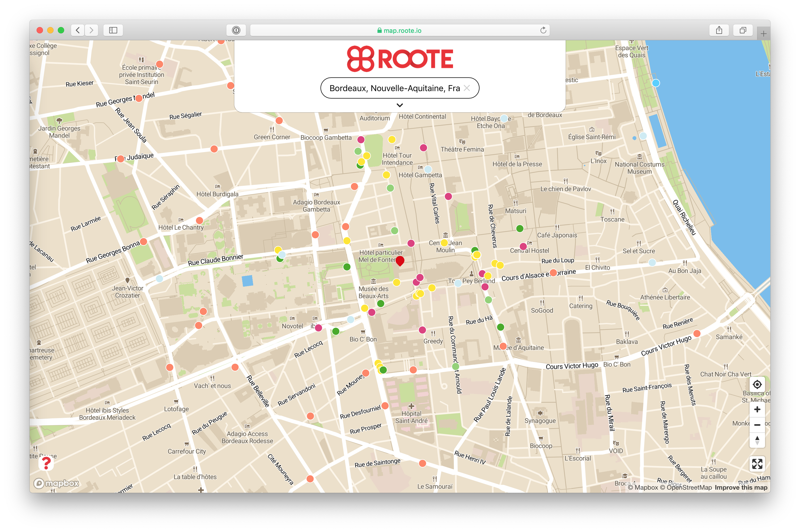Click the orange marker on Musée d'Aquitaine

click(503, 346)
